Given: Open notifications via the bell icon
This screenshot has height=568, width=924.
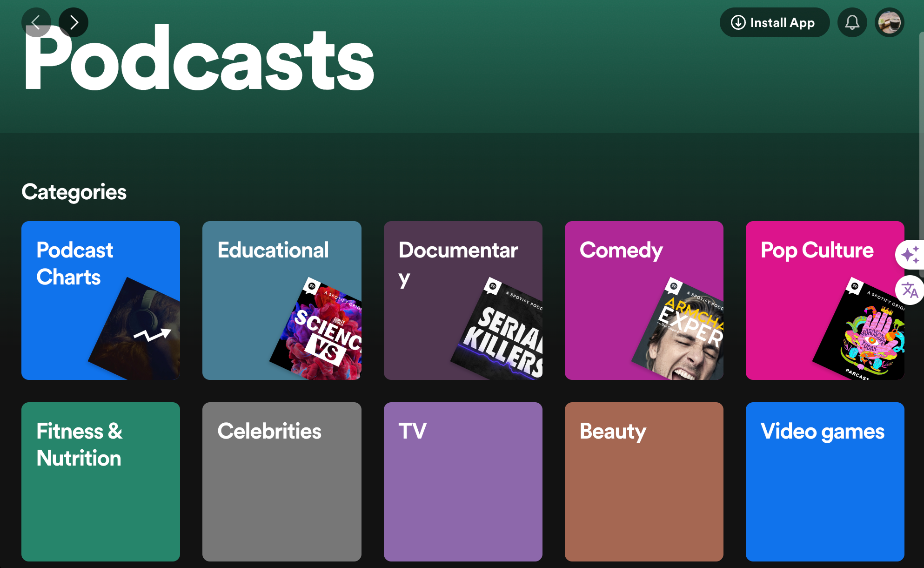Looking at the screenshot, I should pyautogui.click(x=852, y=22).
